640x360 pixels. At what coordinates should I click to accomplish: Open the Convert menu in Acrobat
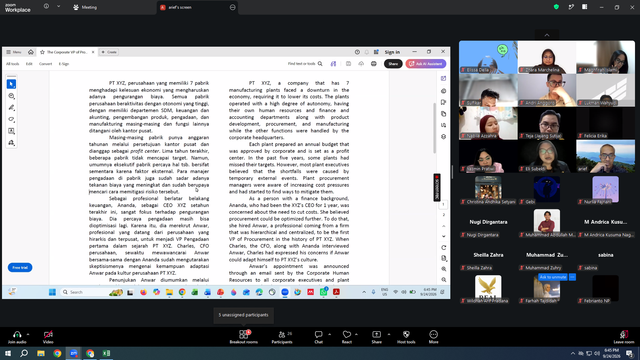[45, 64]
